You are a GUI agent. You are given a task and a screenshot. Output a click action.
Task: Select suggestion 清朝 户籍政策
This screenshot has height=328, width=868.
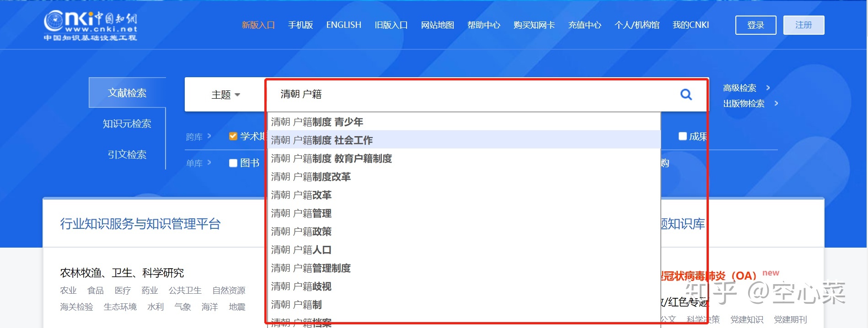coord(464,231)
